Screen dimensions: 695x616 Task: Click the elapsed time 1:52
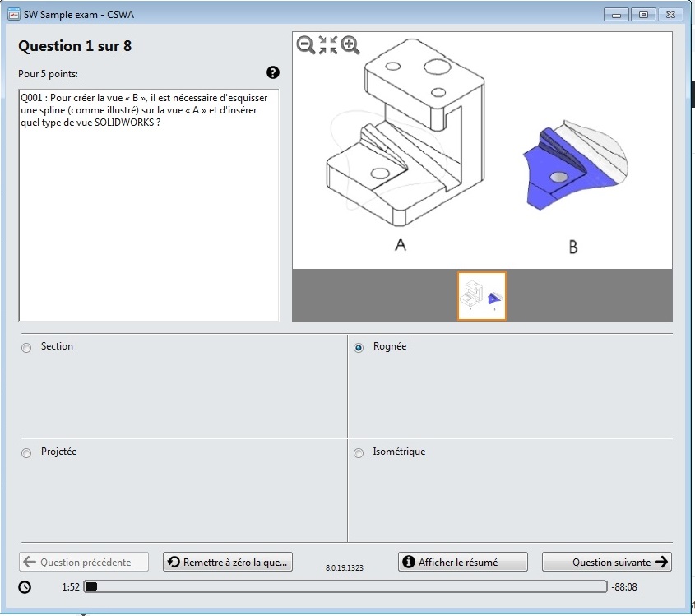click(x=71, y=586)
